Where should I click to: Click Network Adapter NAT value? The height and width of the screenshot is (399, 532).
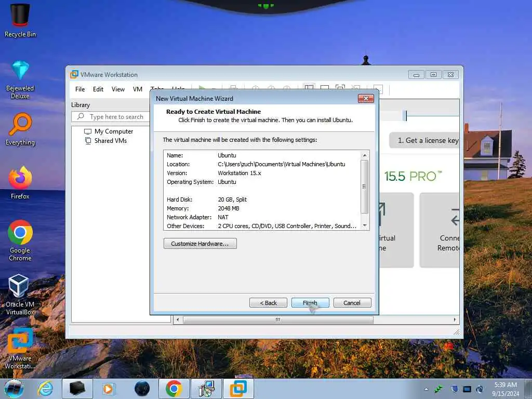223,217
